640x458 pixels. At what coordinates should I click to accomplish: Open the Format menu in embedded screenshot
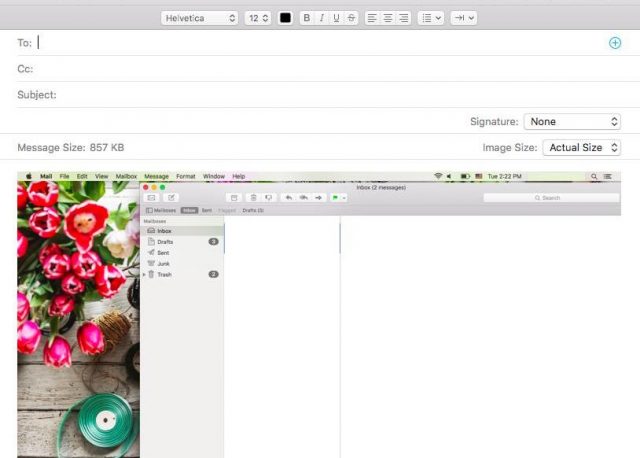(x=186, y=176)
